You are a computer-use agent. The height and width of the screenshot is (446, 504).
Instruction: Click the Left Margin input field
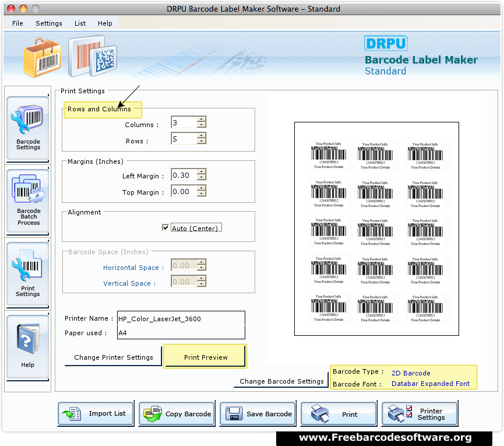coord(184,175)
